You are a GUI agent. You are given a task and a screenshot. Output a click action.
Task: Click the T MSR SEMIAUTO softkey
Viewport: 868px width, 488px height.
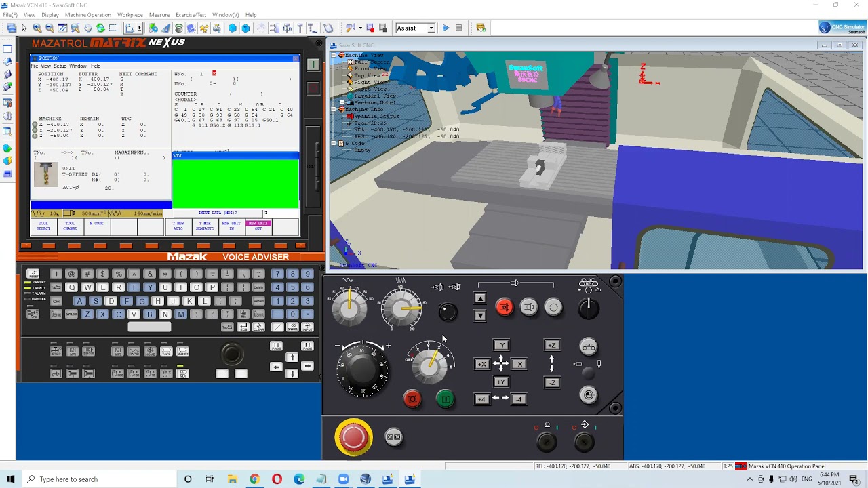(x=205, y=226)
